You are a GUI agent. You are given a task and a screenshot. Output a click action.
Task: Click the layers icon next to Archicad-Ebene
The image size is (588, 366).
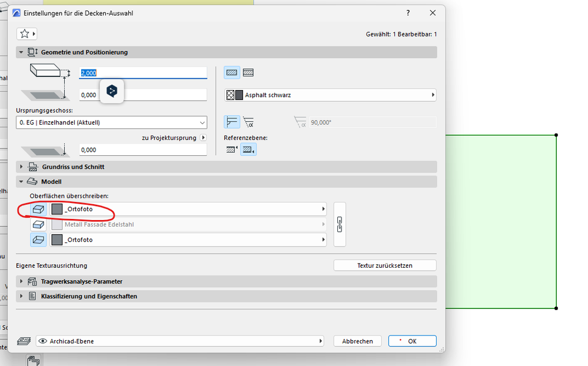[x=24, y=341]
